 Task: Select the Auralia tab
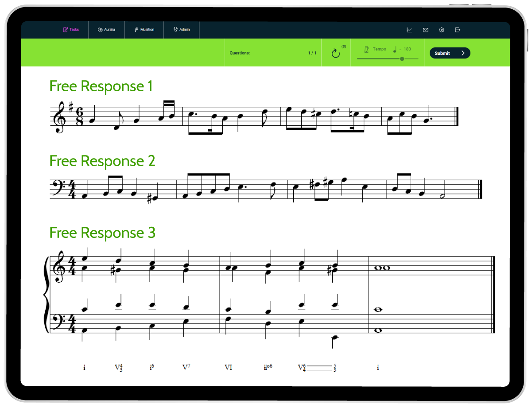[x=106, y=30]
